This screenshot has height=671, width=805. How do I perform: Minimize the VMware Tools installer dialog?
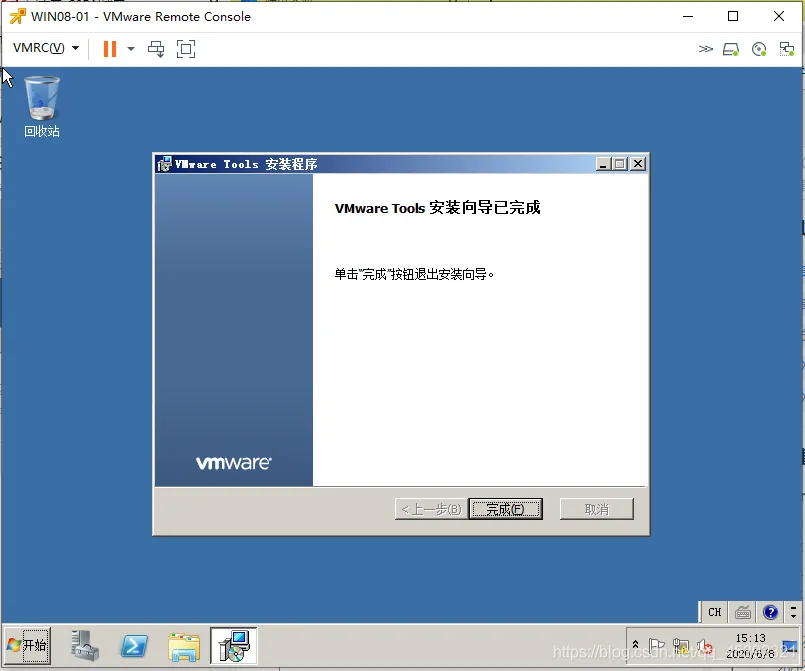tap(603, 164)
